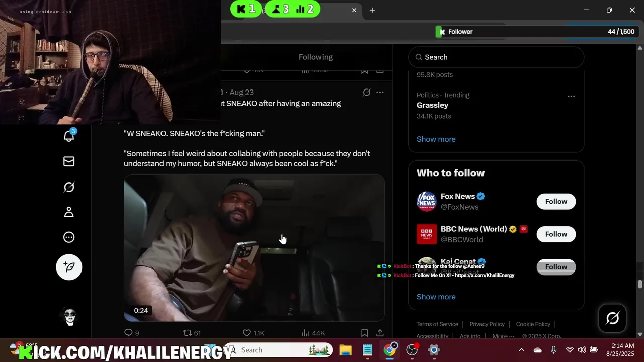Open File Explorer from taskbar

[x=345, y=350]
